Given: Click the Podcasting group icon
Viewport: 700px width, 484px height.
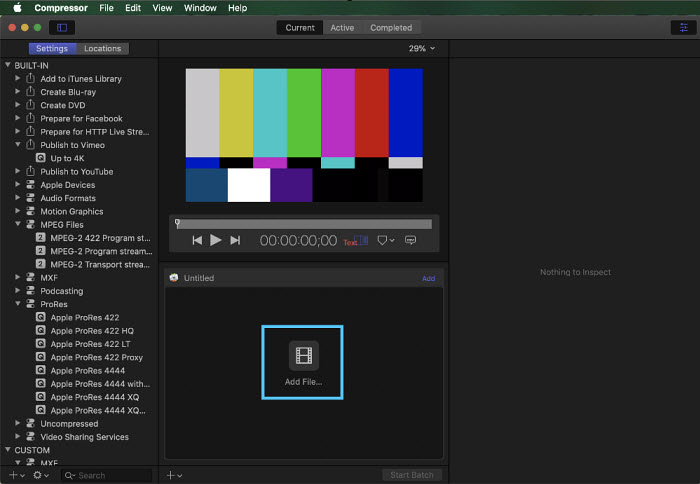Looking at the screenshot, I should pos(30,291).
